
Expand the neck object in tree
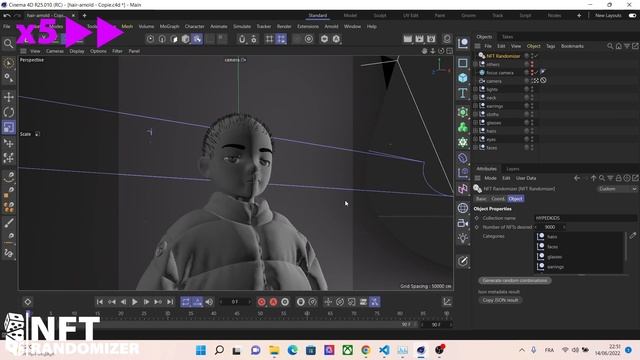pyautogui.click(x=476, y=98)
